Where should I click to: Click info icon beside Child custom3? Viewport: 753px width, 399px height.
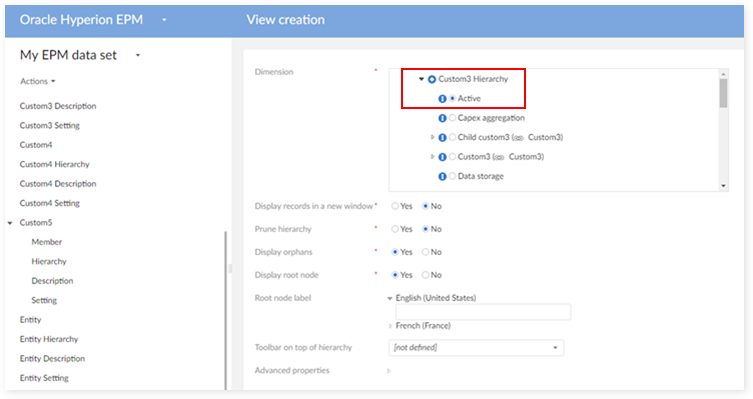[x=442, y=138]
